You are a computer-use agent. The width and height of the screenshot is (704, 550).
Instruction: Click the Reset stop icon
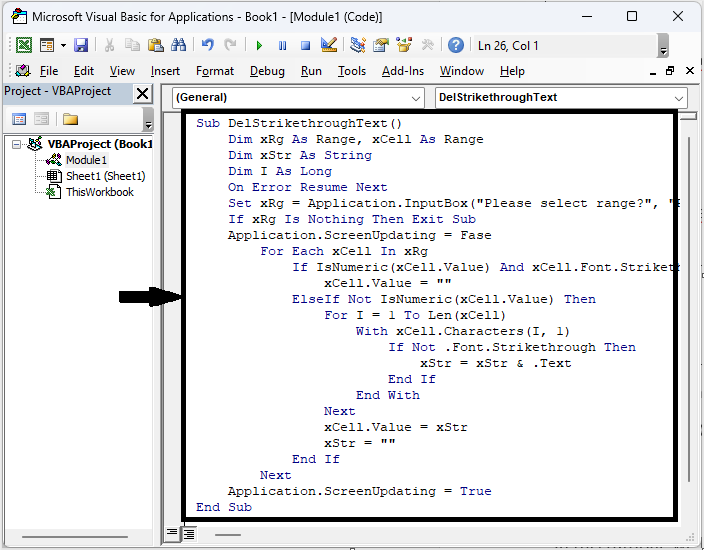[305, 45]
